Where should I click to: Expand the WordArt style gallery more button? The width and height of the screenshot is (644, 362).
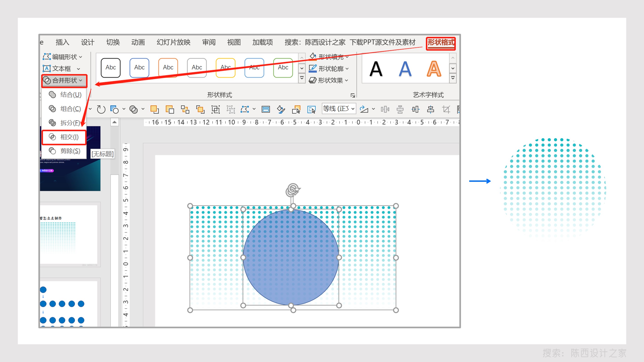tap(453, 78)
